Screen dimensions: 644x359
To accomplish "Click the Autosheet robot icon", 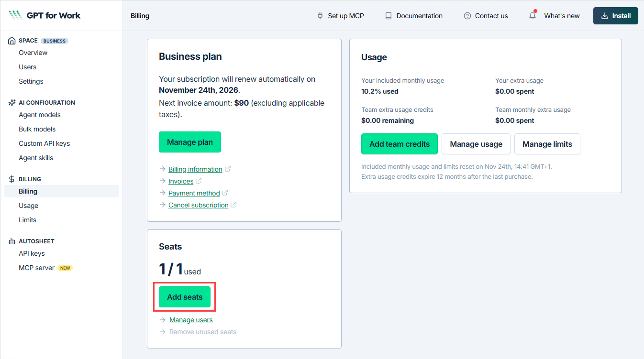I will (x=12, y=241).
